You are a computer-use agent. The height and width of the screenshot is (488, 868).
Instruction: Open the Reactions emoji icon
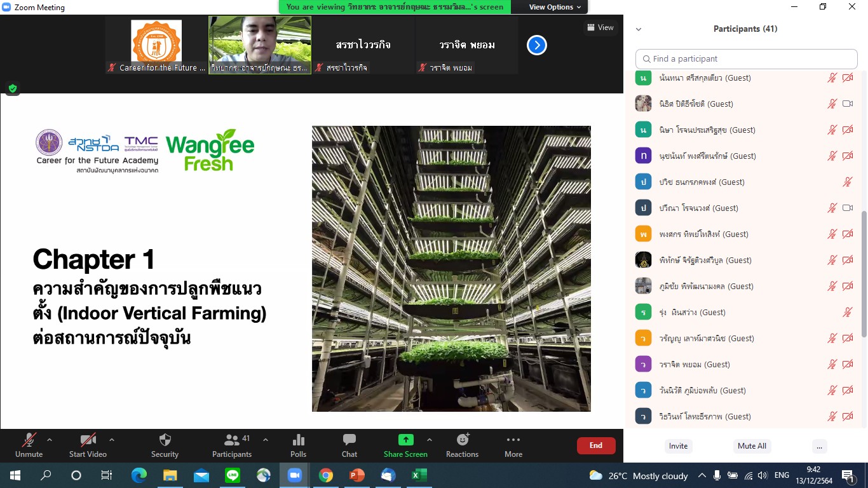(462, 440)
